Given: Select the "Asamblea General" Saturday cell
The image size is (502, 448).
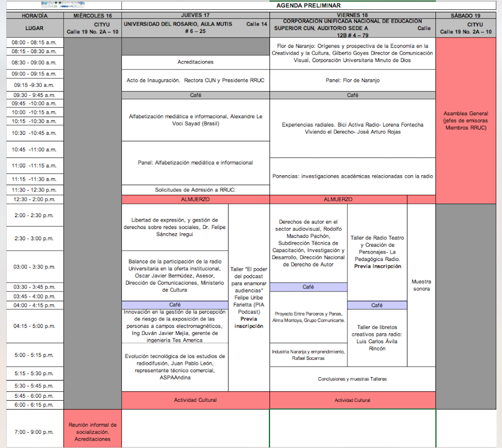Looking at the screenshot, I should [x=466, y=121].
